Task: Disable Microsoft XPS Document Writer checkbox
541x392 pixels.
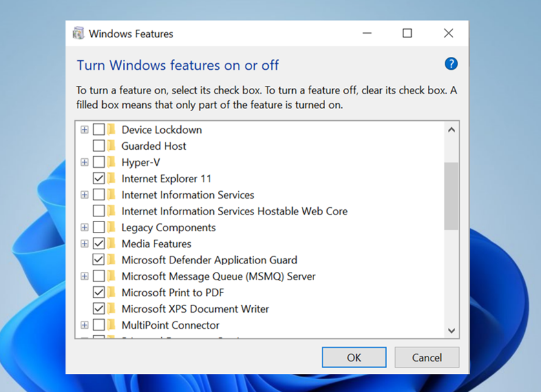Action: coord(99,309)
